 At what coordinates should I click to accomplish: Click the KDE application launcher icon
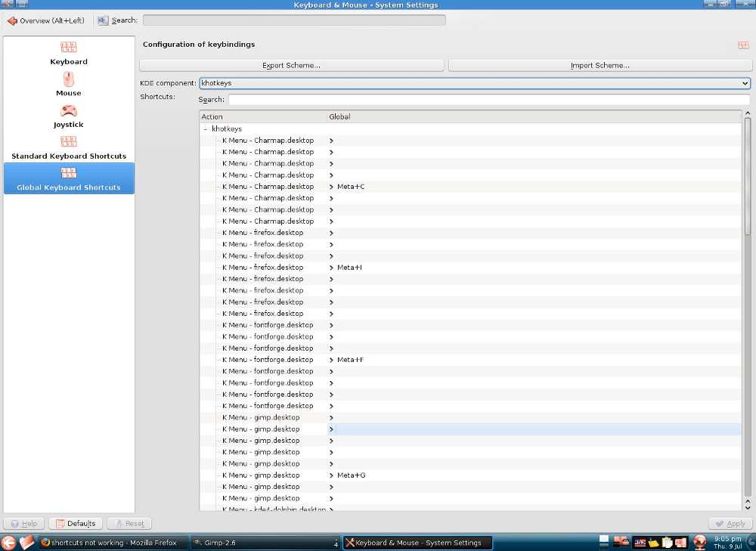[8, 542]
